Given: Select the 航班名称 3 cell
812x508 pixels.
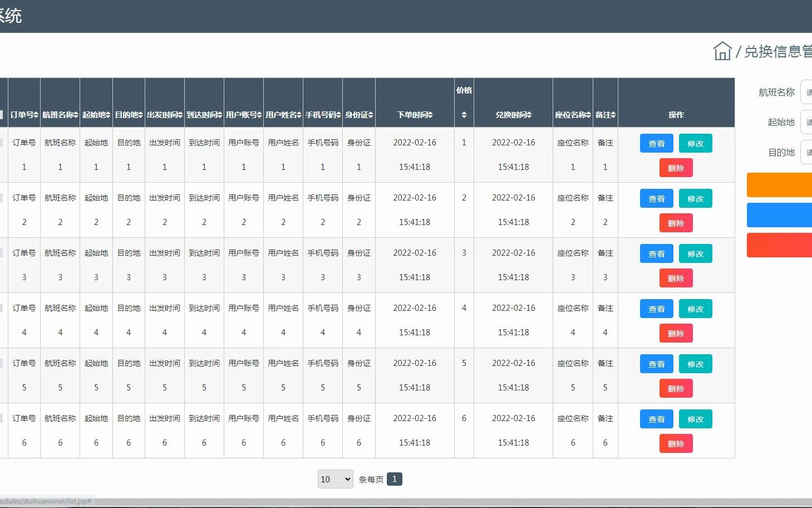Looking at the screenshot, I should 60,265.
